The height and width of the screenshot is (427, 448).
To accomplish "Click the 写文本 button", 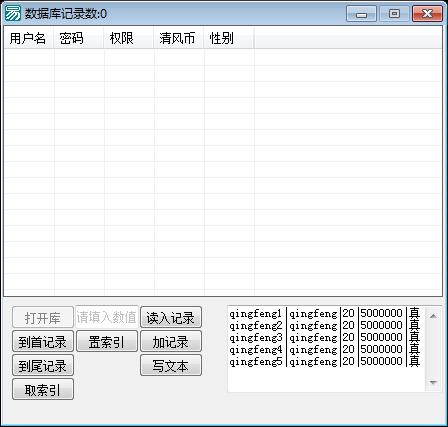I will (171, 365).
